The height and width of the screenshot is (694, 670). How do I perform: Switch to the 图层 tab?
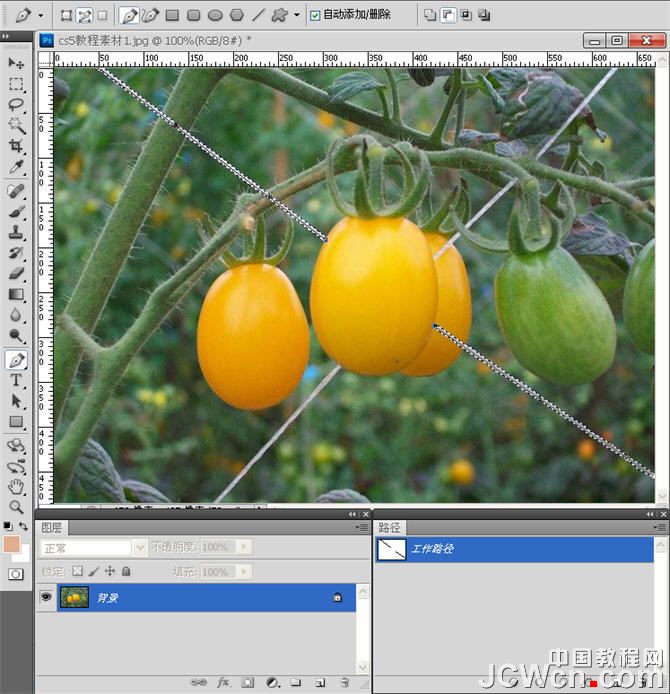click(x=51, y=528)
